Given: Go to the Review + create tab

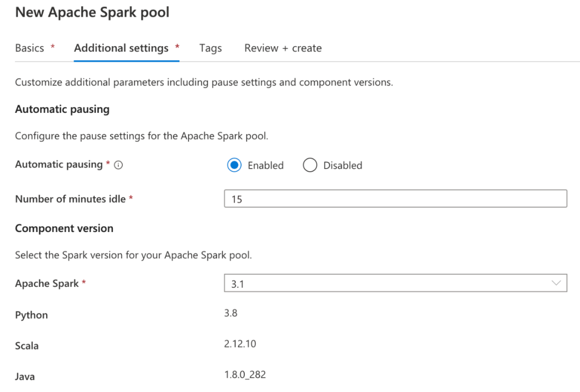Looking at the screenshot, I should pos(283,48).
